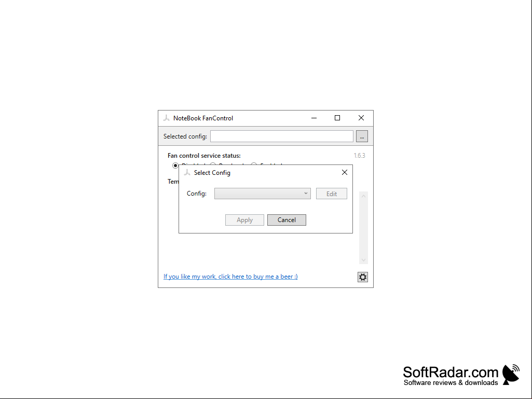Screen dimensions: 532x399
Task: Click the browse config ellipsis button
Action: coord(362,136)
